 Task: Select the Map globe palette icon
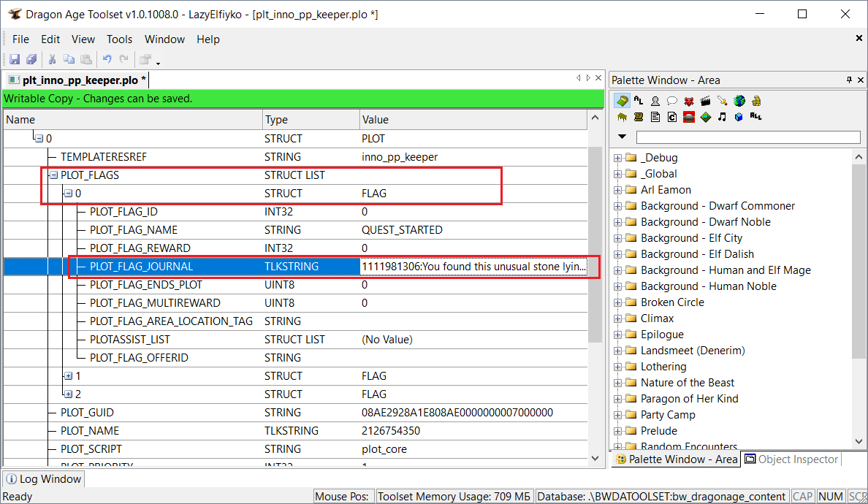point(739,101)
